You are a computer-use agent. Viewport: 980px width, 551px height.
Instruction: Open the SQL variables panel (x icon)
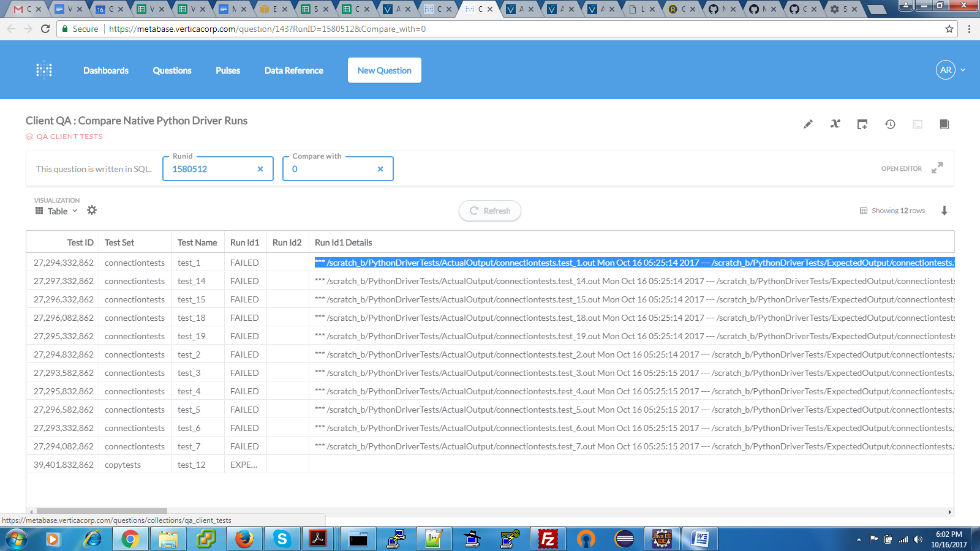coord(835,124)
